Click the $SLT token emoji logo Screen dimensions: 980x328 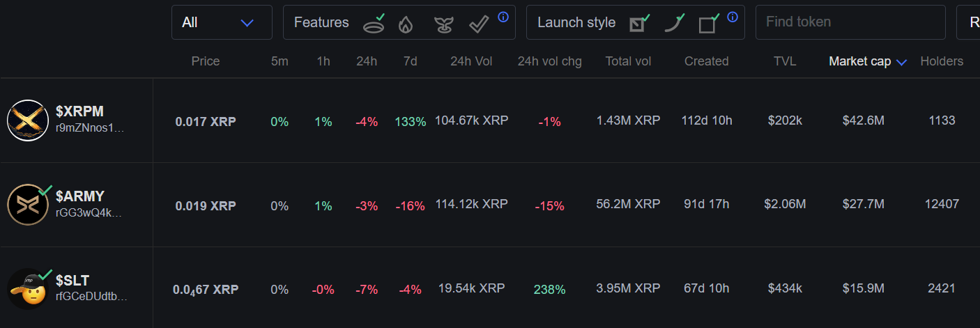pyautogui.click(x=27, y=289)
